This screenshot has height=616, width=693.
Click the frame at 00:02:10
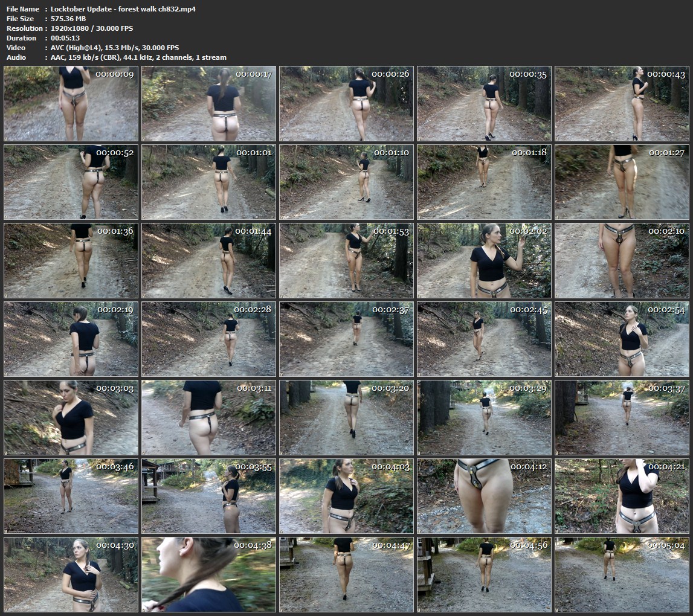point(622,261)
